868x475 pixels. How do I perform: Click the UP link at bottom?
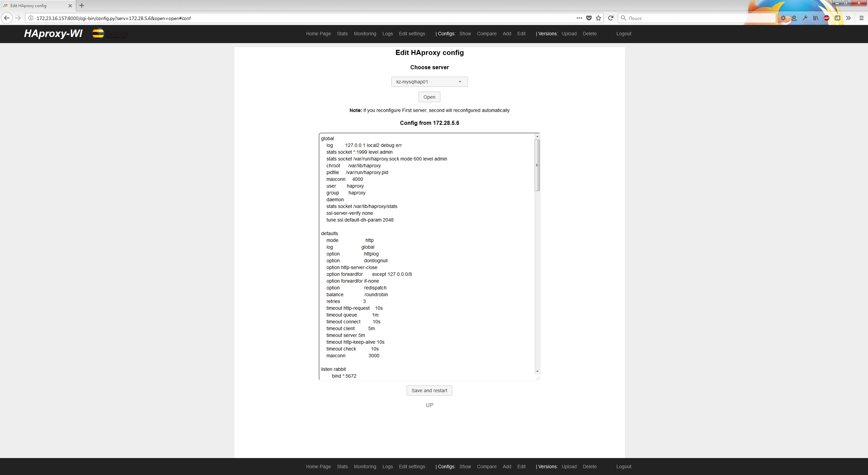pyautogui.click(x=429, y=405)
